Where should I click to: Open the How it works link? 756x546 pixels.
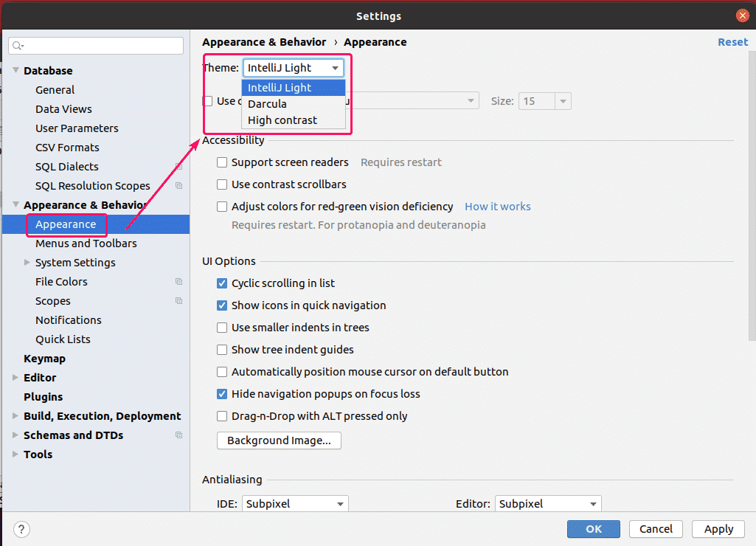498,207
